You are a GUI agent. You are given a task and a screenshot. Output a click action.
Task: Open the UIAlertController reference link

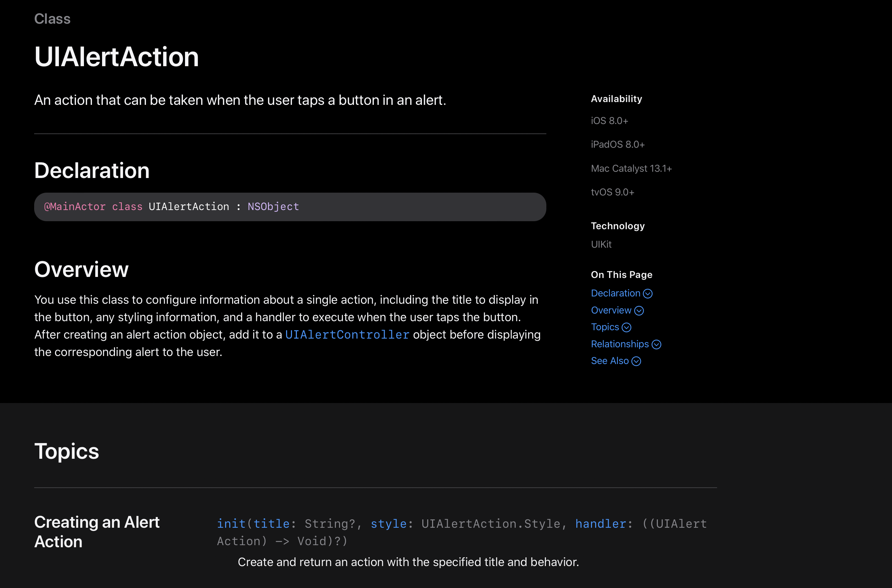point(347,334)
